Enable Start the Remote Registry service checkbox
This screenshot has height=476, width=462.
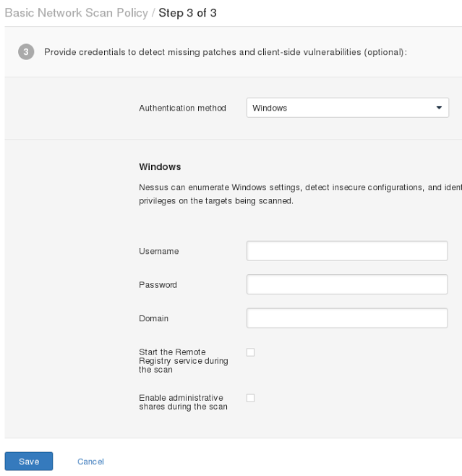click(251, 352)
